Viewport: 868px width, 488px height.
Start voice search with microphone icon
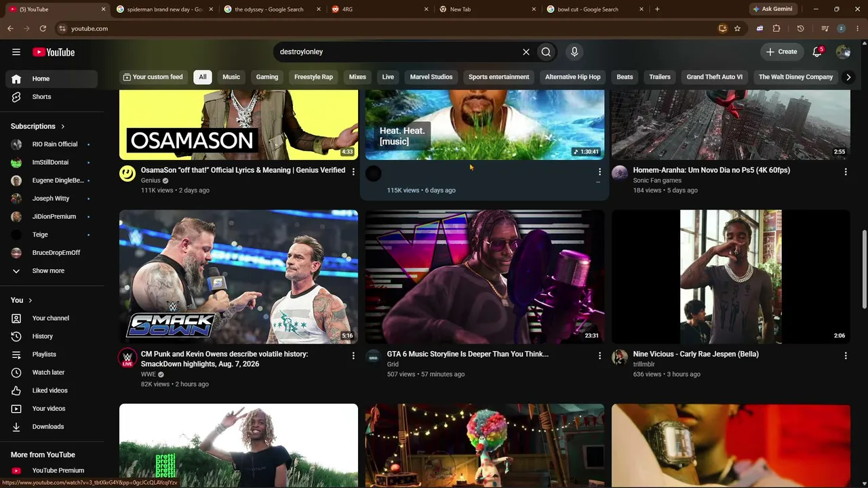click(x=574, y=52)
